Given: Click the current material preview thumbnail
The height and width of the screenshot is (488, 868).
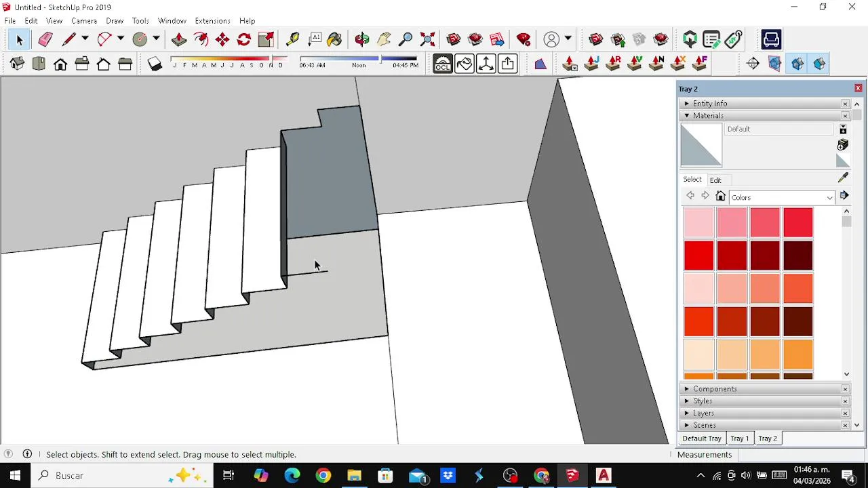Looking at the screenshot, I should click(x=701, y=145).
